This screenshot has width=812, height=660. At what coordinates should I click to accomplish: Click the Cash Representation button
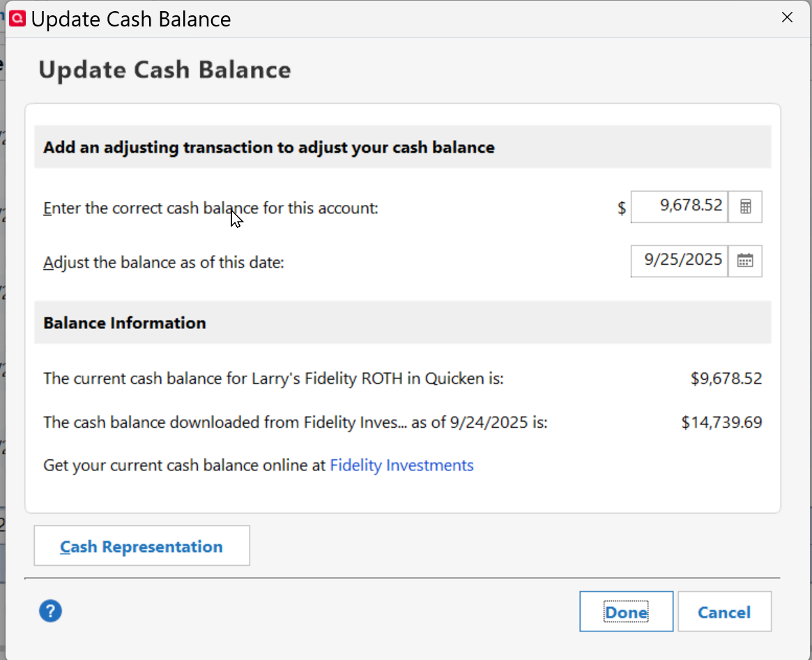[141, 546]
